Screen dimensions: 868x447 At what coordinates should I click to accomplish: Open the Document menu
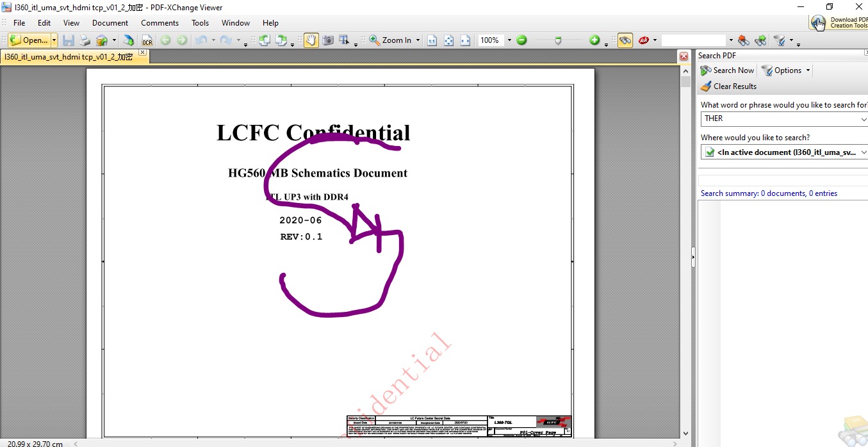coord(110,22)
